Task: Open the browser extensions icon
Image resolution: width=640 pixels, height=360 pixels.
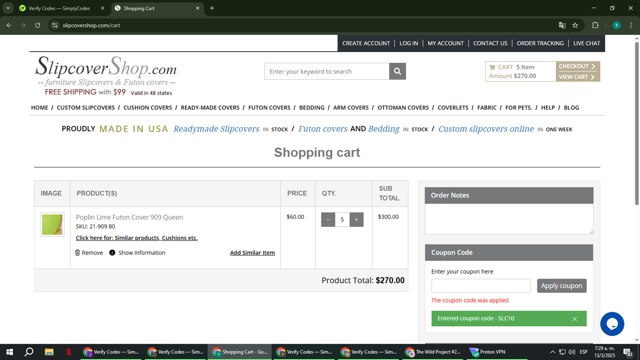Action: click(595, 25)
